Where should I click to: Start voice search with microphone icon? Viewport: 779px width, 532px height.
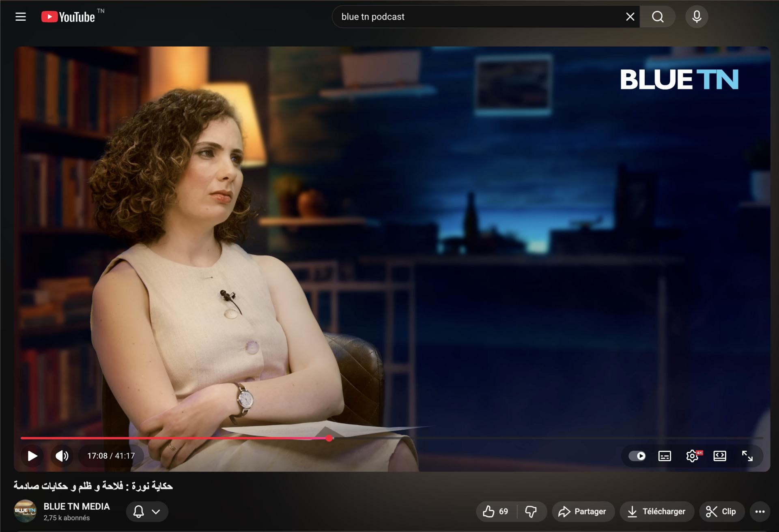coord(697,17)
